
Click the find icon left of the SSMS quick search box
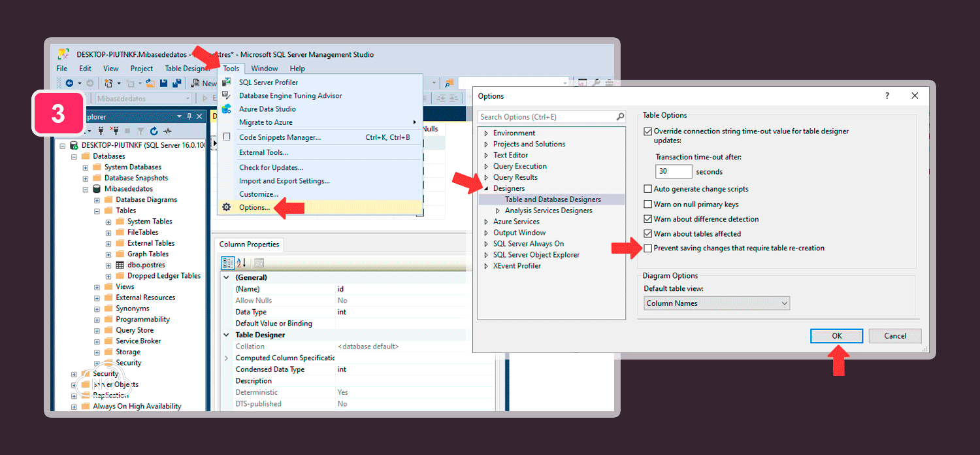click(x=449, y=83)
